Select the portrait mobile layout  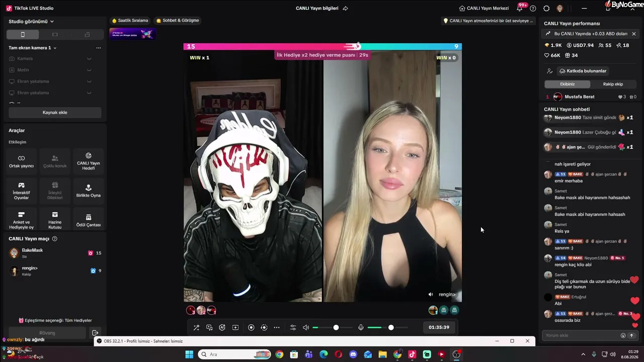pyautogui.click(x=23, y=34)
